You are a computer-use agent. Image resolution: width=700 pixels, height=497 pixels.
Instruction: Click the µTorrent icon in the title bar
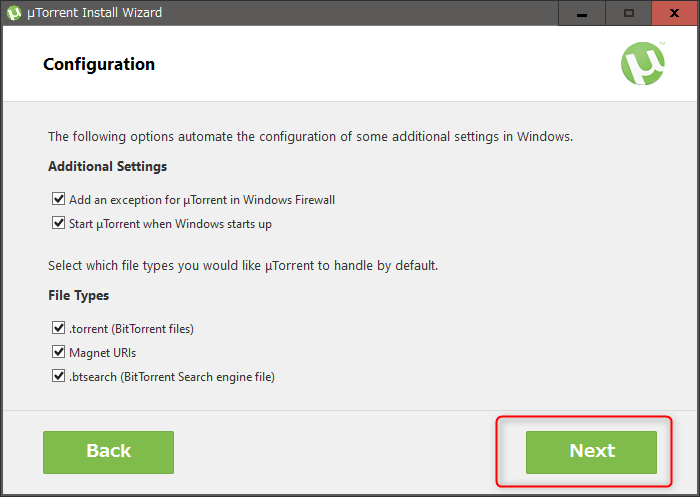(x=14, y=13)
